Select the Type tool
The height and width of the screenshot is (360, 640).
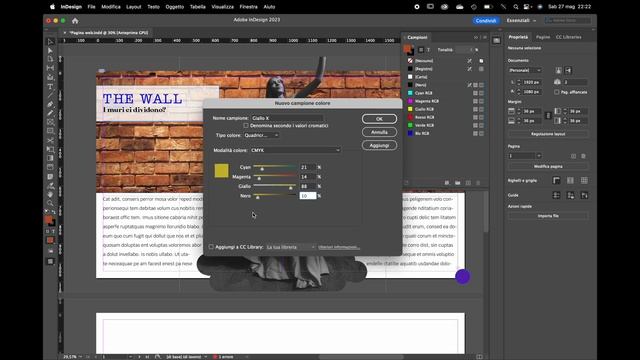[x=50, y=87]
